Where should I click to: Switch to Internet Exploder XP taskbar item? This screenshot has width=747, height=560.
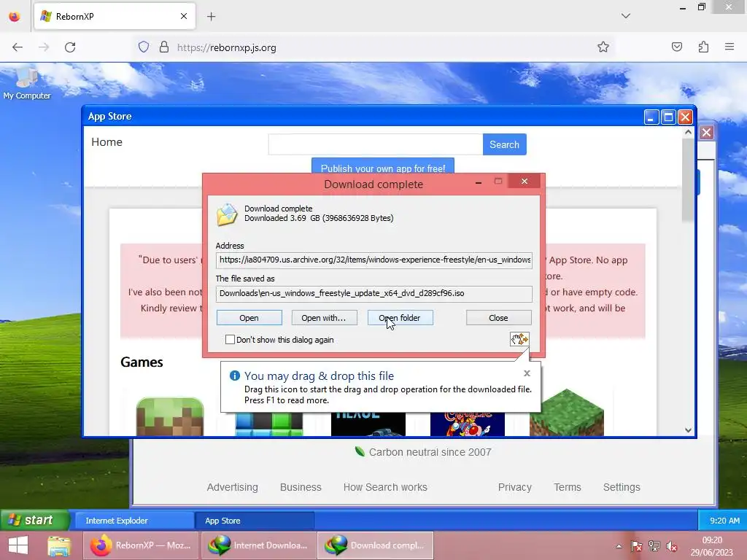coord(134,521)
